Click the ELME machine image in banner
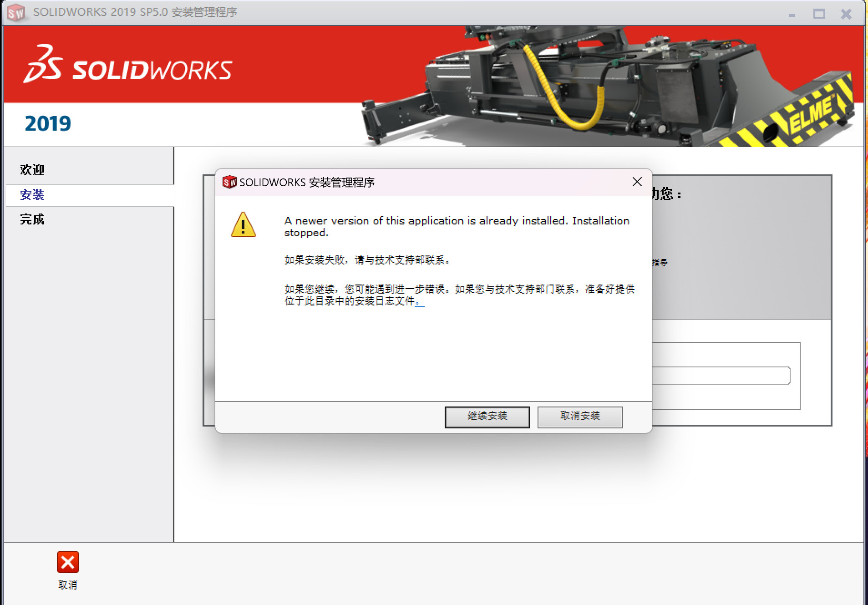 pyautogui.click(x=608, y=86)
